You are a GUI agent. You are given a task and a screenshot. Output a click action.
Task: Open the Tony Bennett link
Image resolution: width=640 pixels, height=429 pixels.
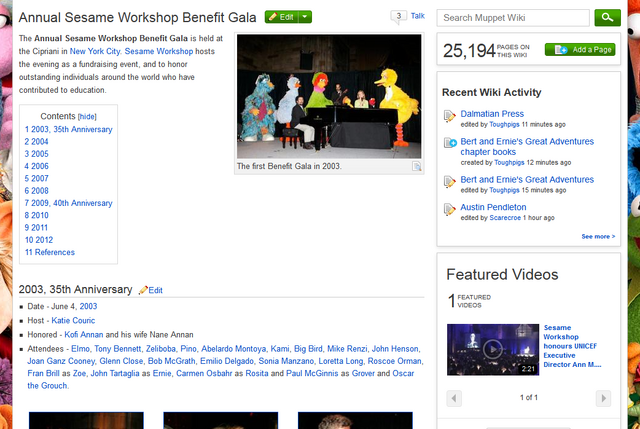pos(118,349)
